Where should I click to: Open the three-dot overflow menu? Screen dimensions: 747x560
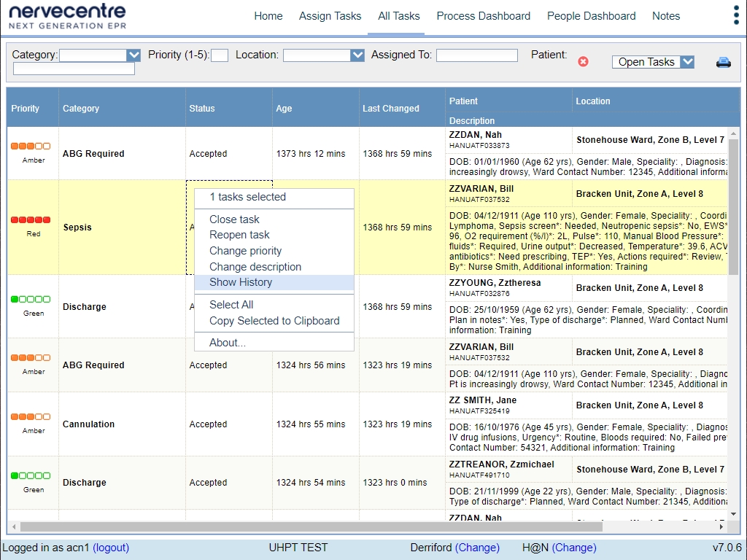point(737,15)
